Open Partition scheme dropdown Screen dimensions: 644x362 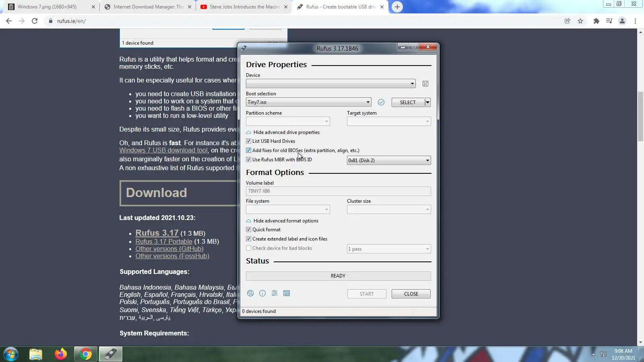coord(288,121)
